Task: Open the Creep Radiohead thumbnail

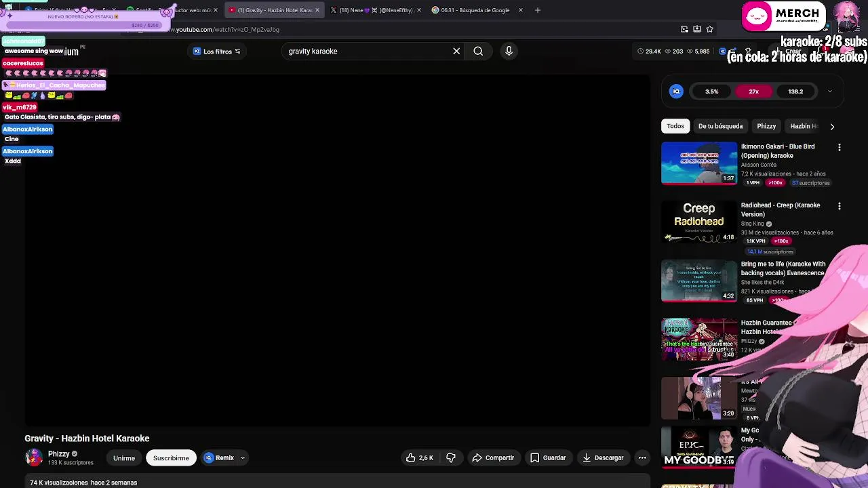Action: tap(699, 222)
